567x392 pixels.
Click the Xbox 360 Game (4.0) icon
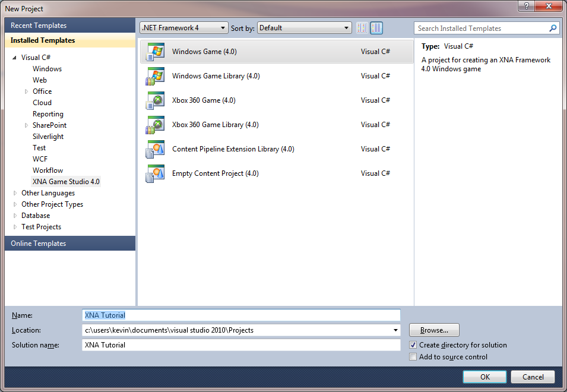[155, 100]
